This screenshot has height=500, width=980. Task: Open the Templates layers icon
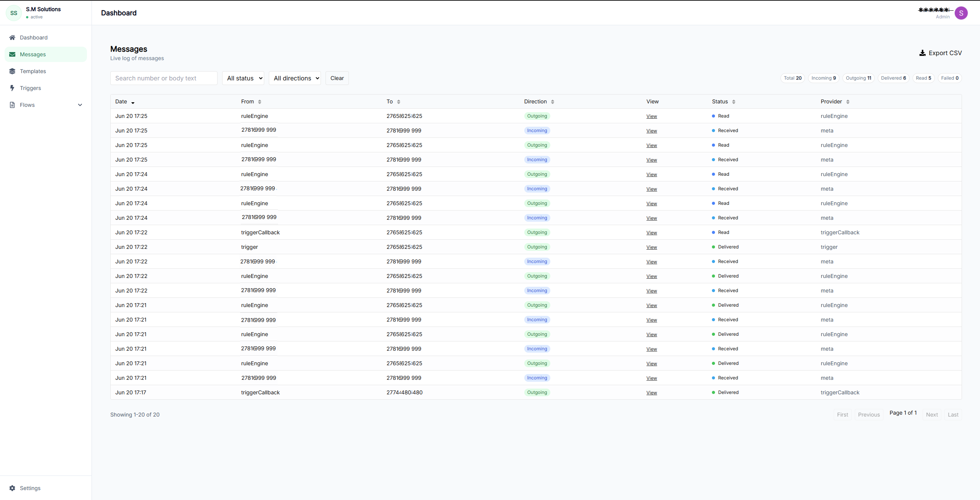(x=12, y=71)
